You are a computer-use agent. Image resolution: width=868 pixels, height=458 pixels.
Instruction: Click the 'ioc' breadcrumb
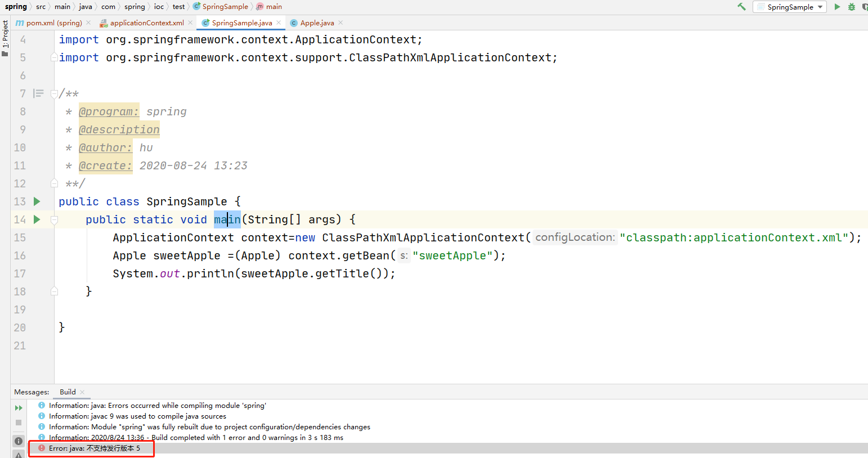point(159,7)
